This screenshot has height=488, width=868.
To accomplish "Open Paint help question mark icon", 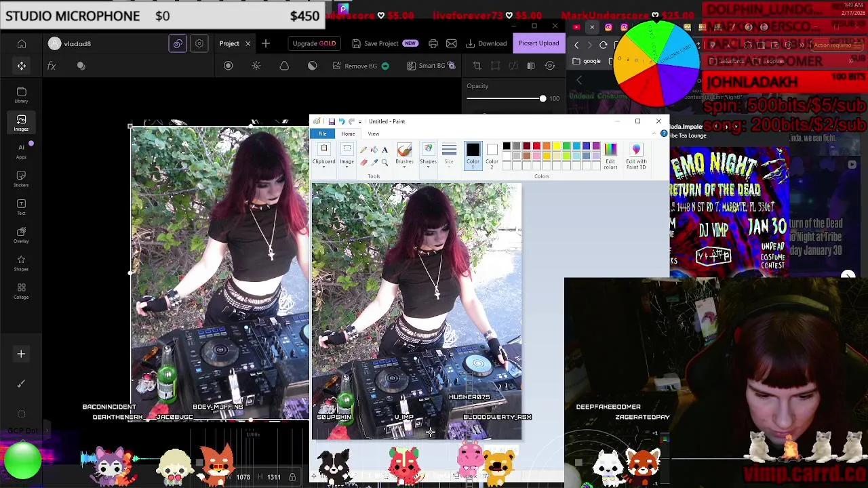I will click(x=664, y=134).
